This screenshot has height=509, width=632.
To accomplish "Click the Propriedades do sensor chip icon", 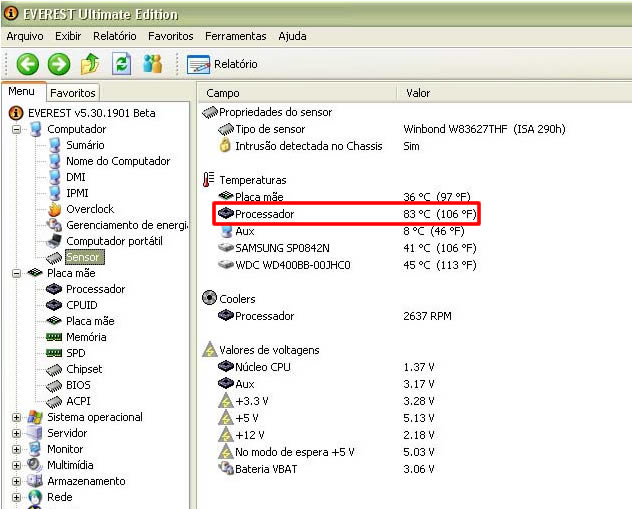I will click(210, 112).
